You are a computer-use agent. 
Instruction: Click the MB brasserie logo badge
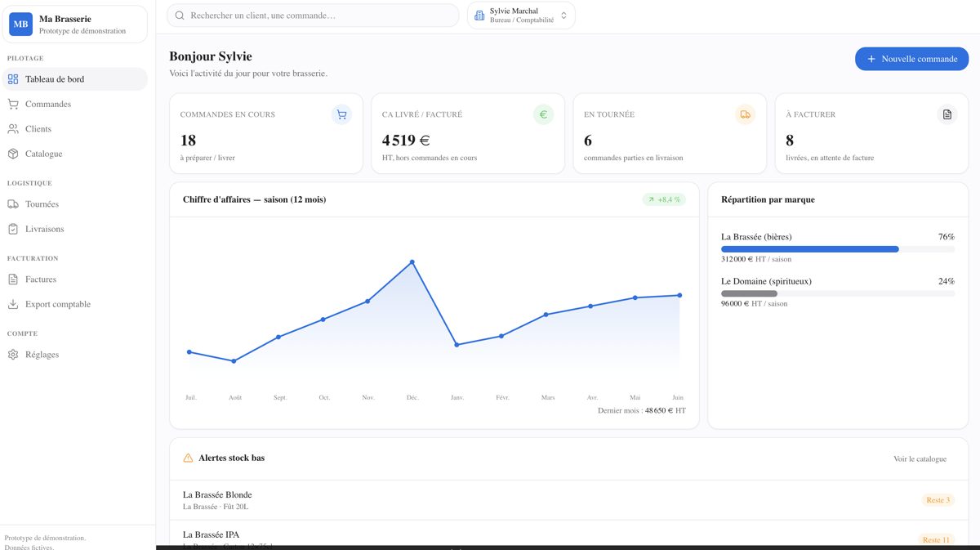click(x=20, y=25)
